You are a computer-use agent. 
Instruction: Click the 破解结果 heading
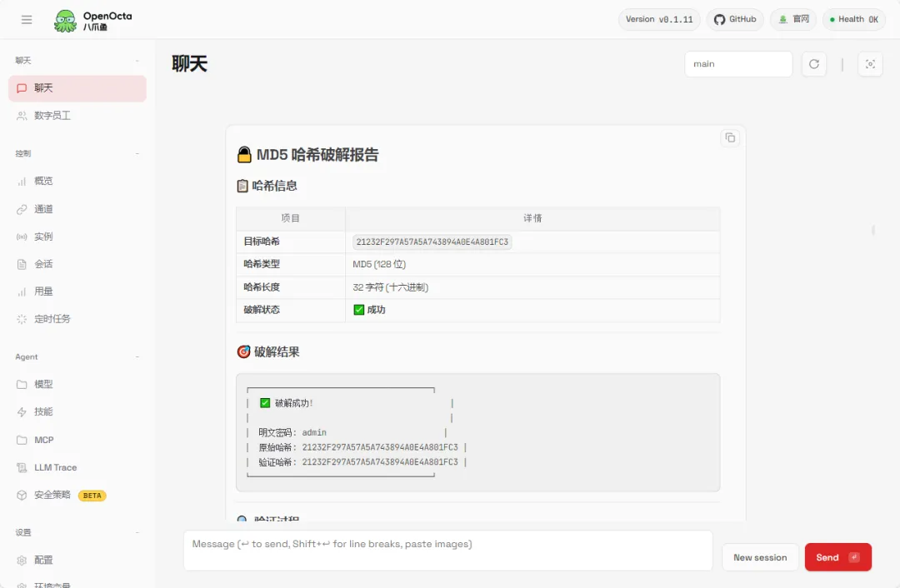268,351
